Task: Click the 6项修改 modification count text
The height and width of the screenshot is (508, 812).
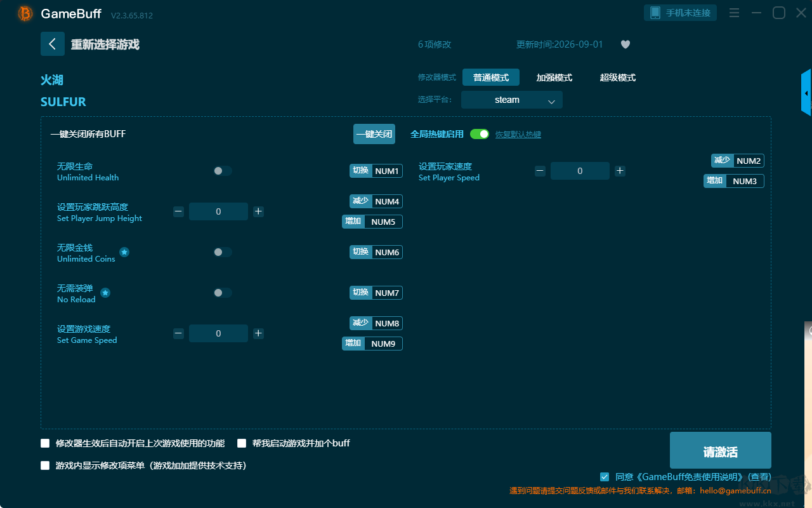Action: point(435,44)
